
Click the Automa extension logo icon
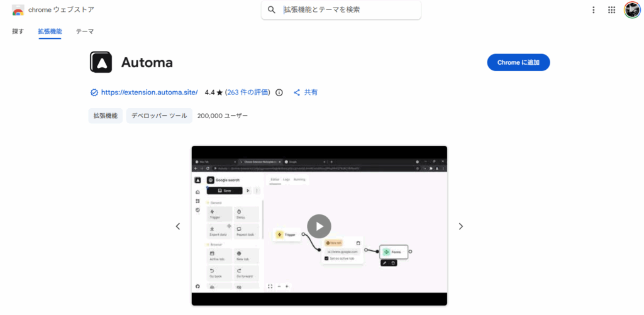coord(101,63)
